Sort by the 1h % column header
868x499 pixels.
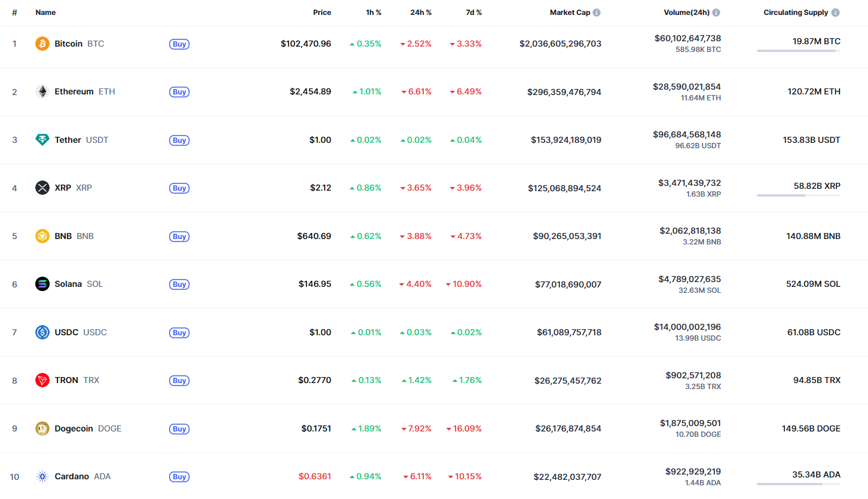[x=374, y=13]
